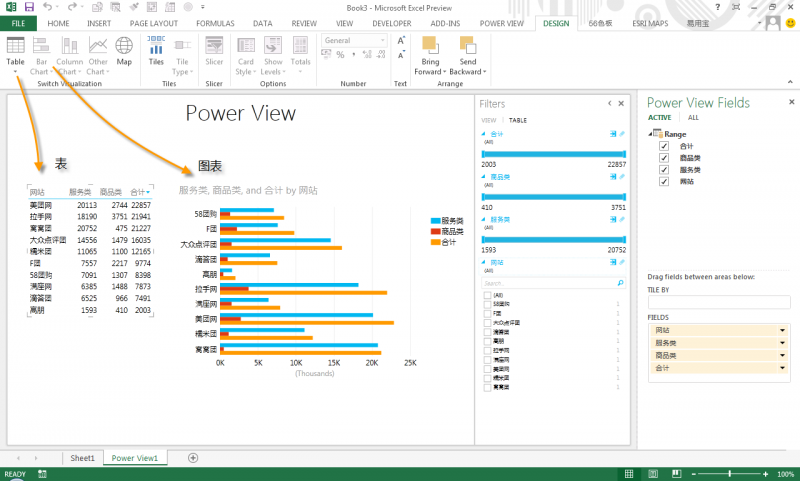
Task: Choose the Column Chart visualization
Action: [x=69, y=56]
